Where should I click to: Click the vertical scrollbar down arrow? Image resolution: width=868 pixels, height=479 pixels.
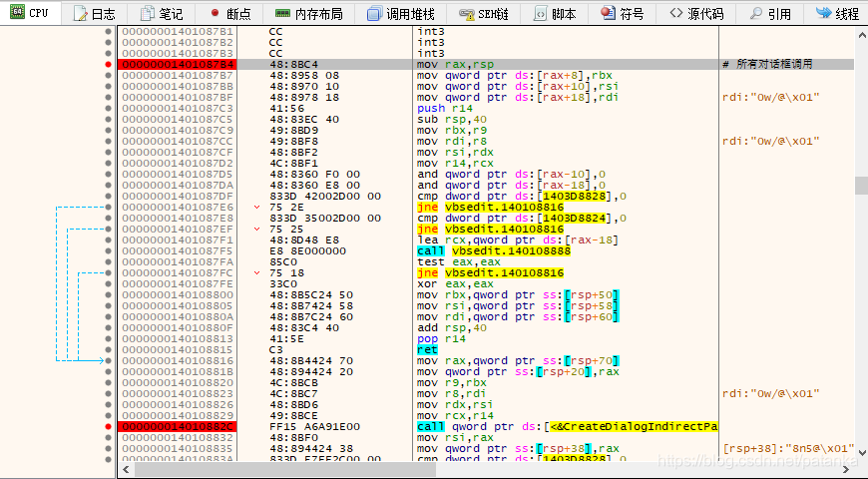[861, 455]
